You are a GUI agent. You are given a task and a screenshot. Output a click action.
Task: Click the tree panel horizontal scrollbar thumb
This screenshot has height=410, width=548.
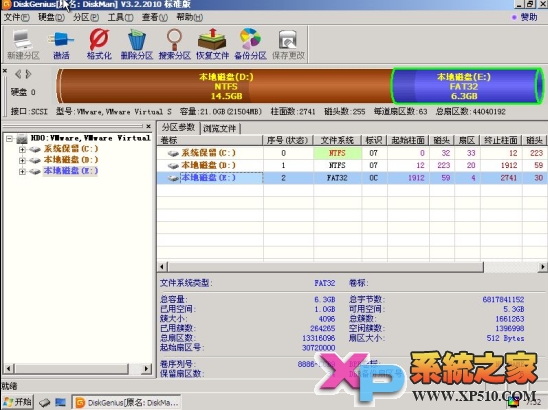(x=72, y=368)
